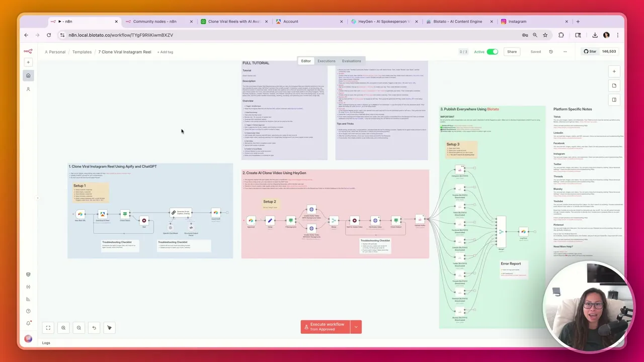Open the Personal person icon in sidebar
This screenshot has height=362, width=644.
click(x=28, y=89)
